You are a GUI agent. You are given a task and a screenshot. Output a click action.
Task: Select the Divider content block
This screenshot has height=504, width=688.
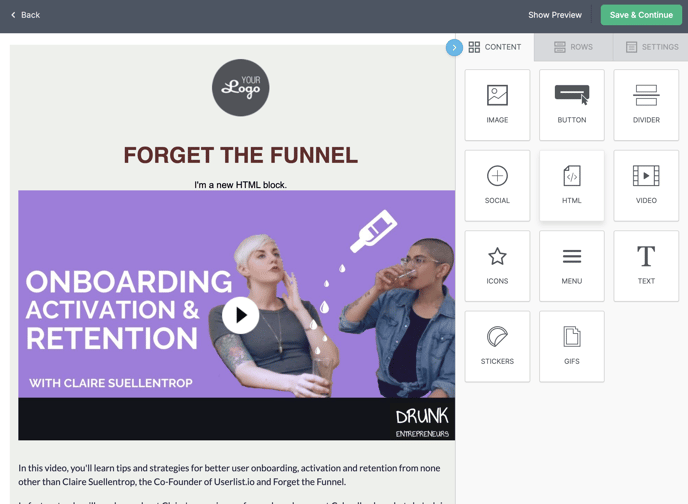[646, 105]
